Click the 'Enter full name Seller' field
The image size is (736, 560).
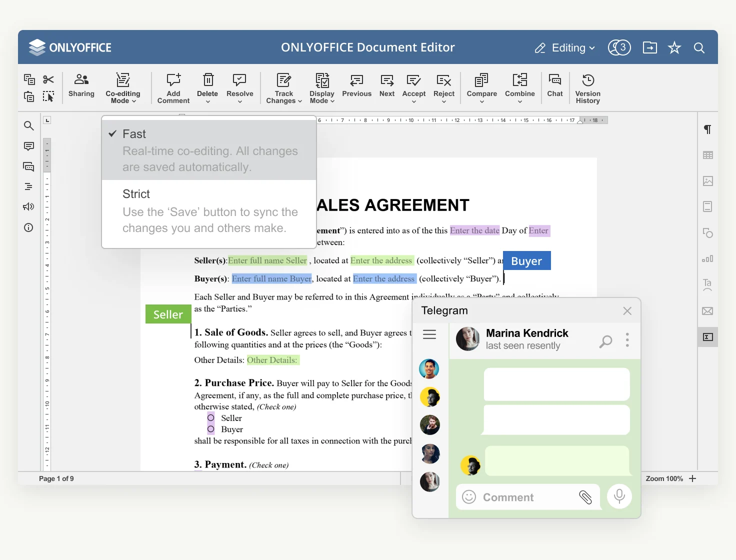267,260
